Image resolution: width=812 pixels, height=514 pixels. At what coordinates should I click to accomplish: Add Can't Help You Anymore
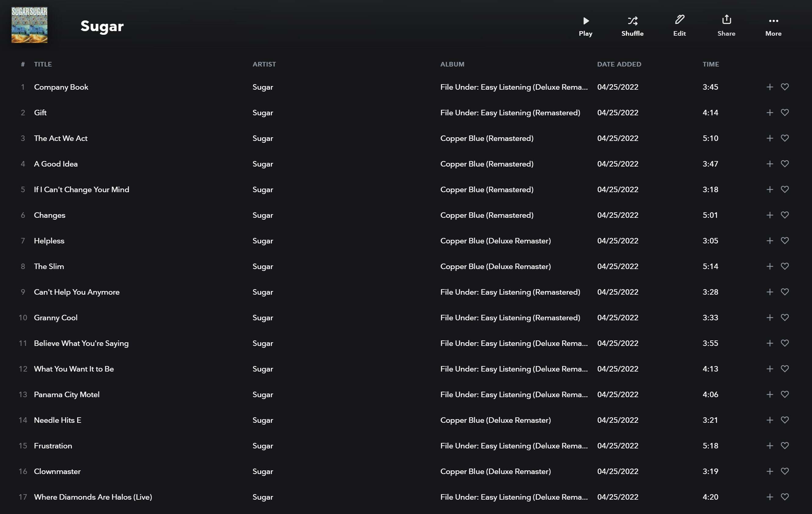[x=770, y=292]
